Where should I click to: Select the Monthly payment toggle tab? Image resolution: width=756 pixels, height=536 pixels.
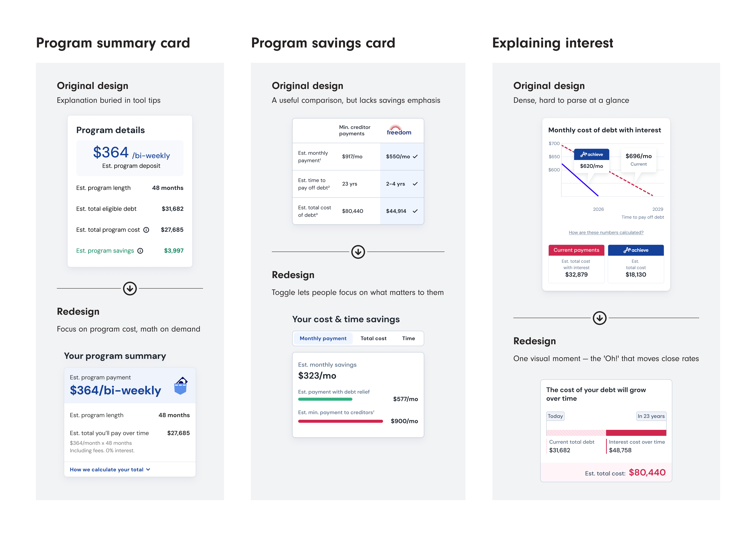(323, 338)
